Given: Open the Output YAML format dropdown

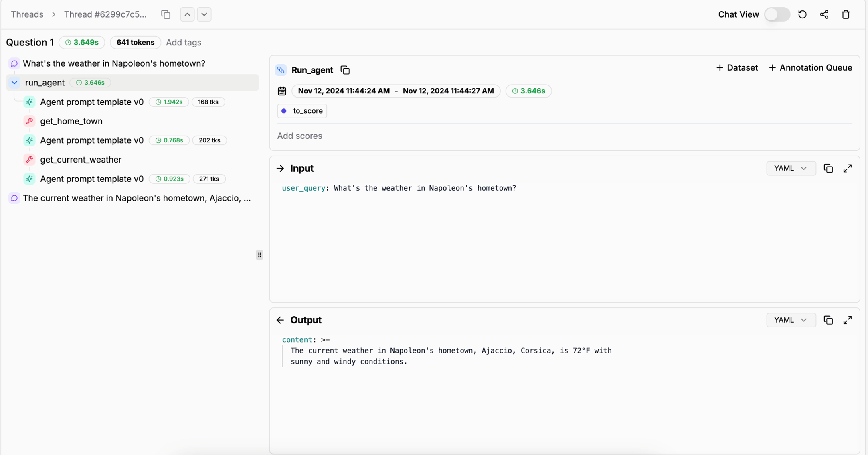Looking at the screenshot, I should pos(791,320).
